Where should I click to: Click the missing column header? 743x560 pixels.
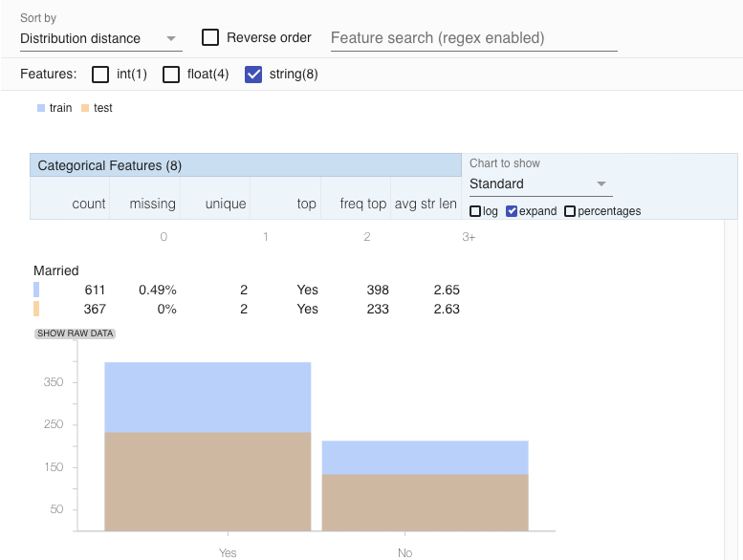pyautogui.click(x=153, y=204)
